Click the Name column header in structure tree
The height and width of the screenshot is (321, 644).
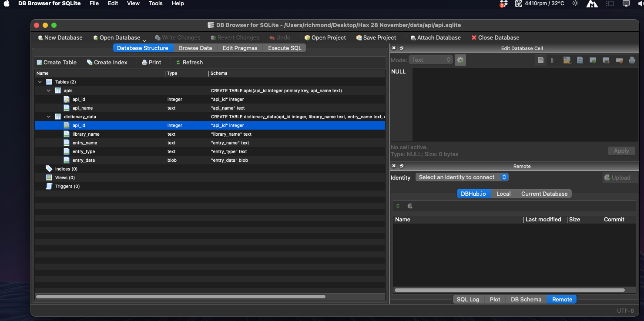click(100, 74)
